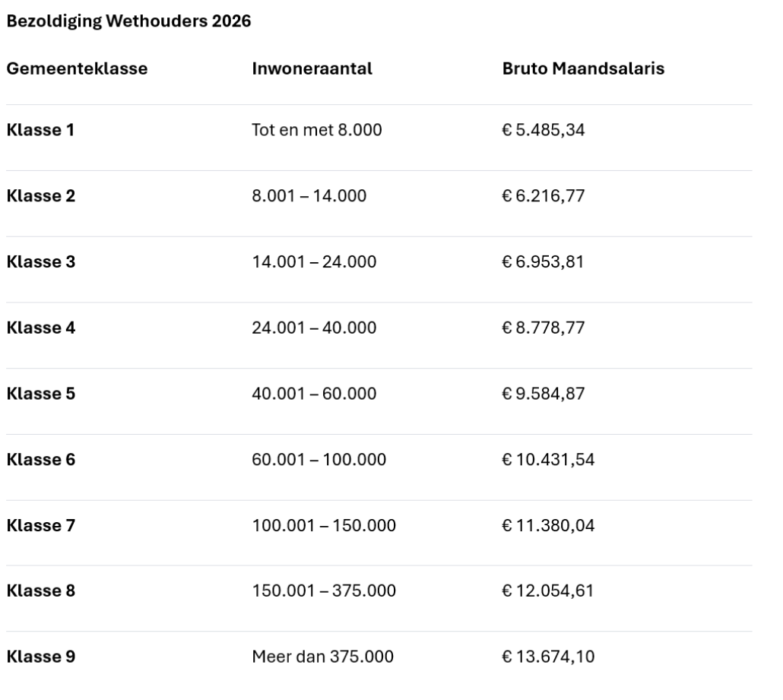This screenshot has height=700, width=783.
Task: Click the € 11.380,04 salary amount
Action: 547,525
